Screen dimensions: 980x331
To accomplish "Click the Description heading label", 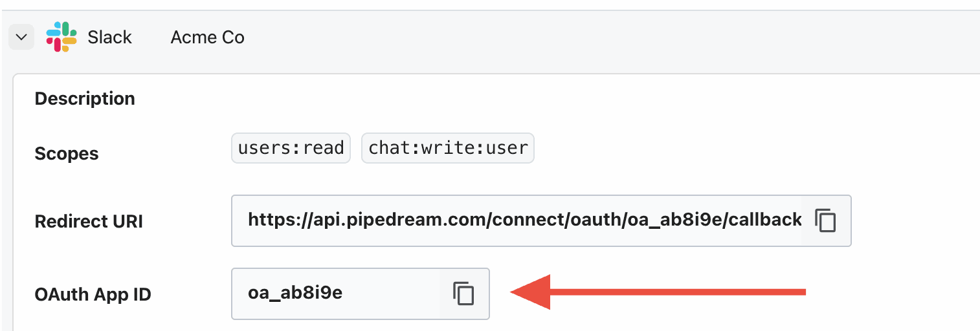I will [85, 99].
